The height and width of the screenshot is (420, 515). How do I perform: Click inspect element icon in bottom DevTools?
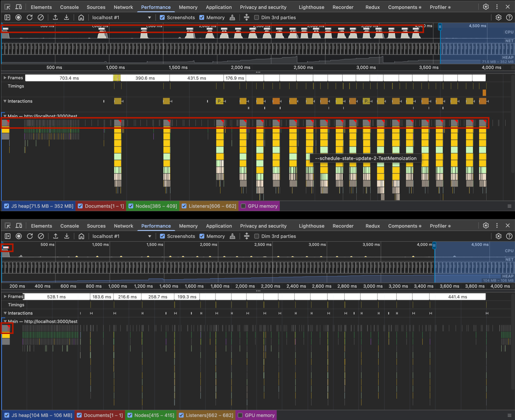click(8, 226)
